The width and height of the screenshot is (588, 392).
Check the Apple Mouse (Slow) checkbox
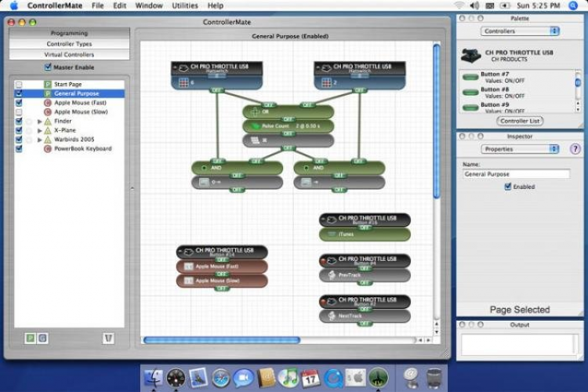pyautogui.click(x=19, y=112)
